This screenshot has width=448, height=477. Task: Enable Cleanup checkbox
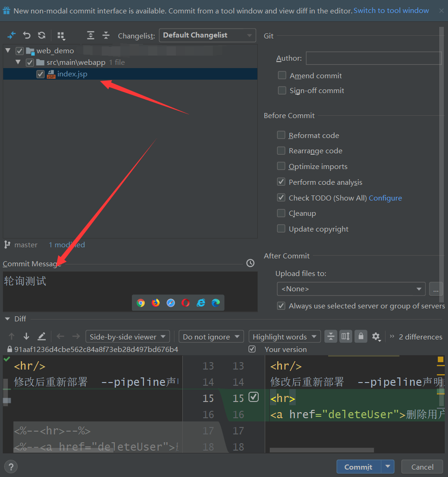(281, 213)
